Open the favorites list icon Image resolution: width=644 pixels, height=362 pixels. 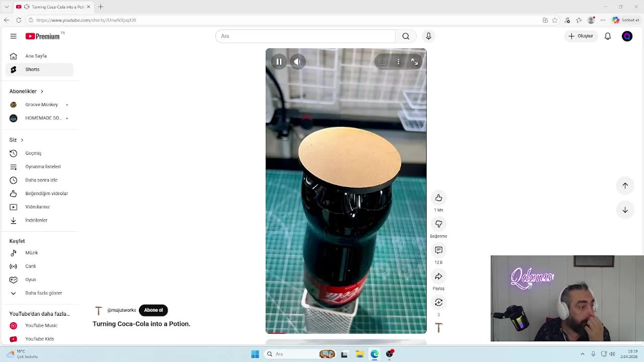click(579, 20)
